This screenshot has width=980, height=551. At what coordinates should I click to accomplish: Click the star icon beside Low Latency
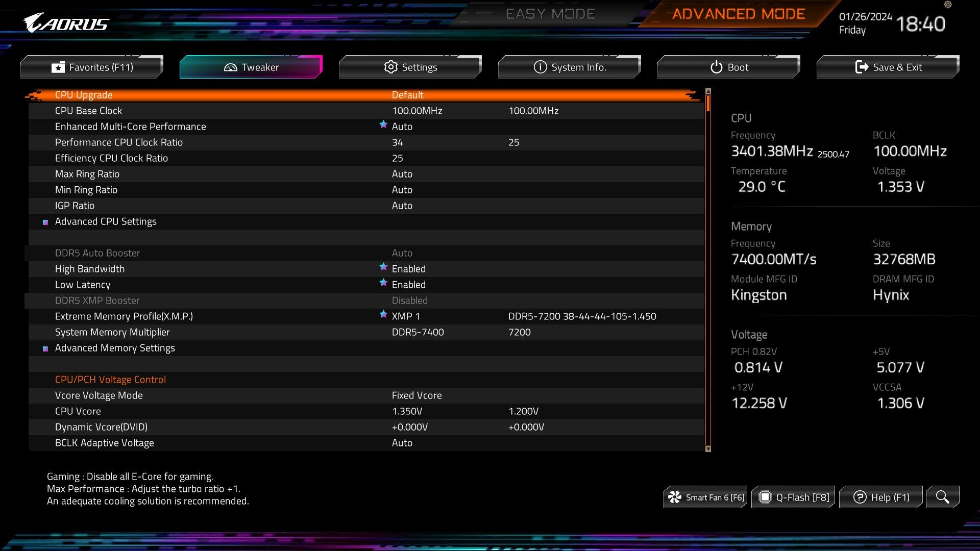(383, 283)
